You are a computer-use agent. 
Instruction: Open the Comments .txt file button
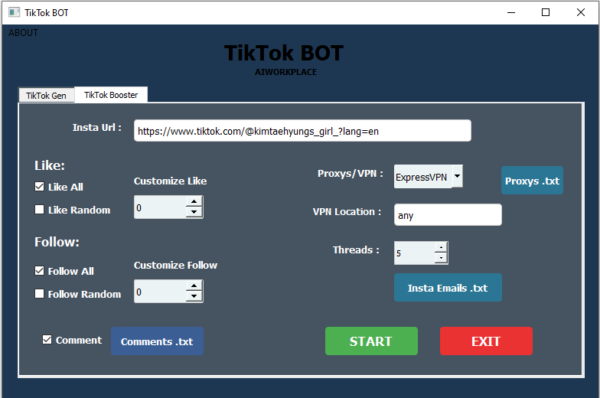(x=157, y=341)
